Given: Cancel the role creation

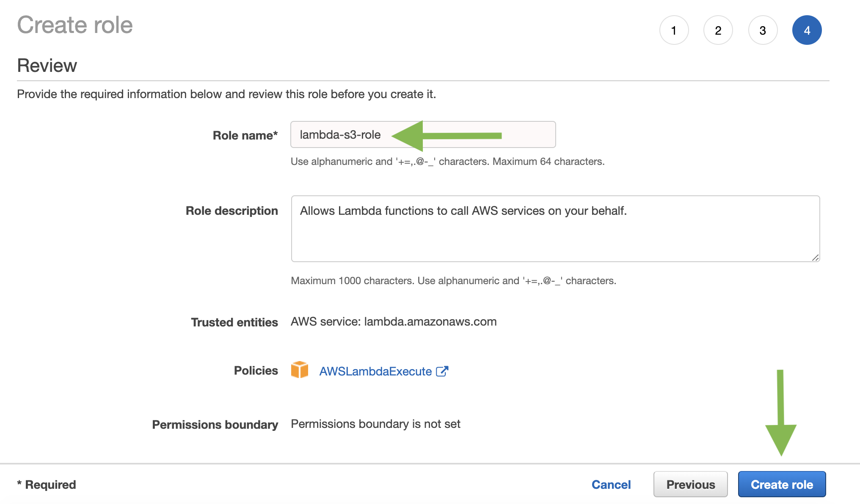Looking at the screenshot, I should pyautogui.click(x=611, y=485).
